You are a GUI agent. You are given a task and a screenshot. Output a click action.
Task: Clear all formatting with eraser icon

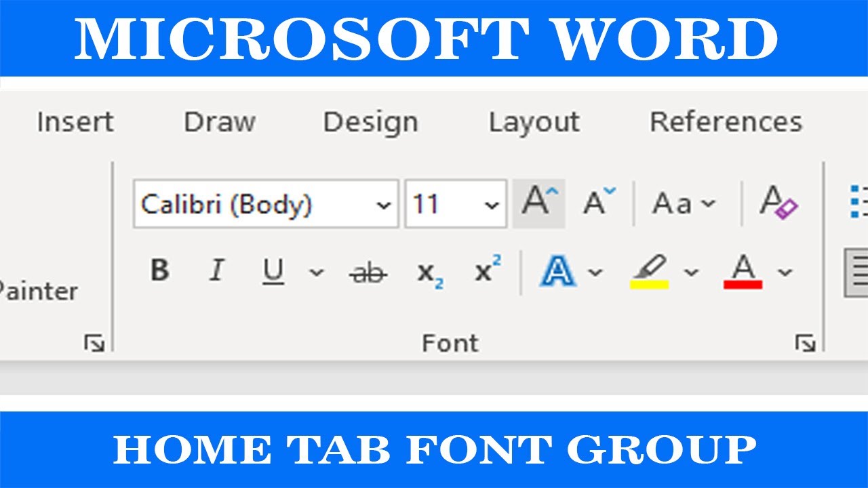[778, 203]
